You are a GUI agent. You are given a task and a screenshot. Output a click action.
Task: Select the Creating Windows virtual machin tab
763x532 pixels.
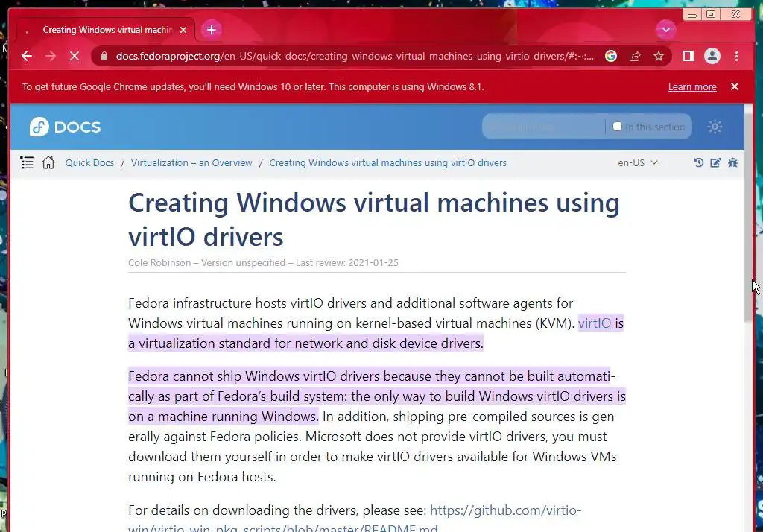(106, 30)
